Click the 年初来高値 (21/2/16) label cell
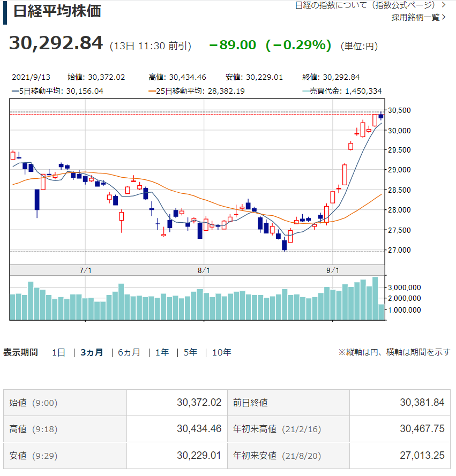 (x=288, y=429)
